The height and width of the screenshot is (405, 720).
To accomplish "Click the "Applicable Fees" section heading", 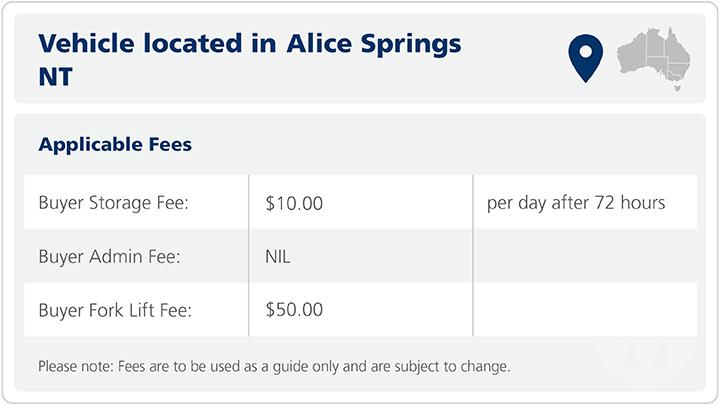I will pyautogui.click(x=115, y=144).
